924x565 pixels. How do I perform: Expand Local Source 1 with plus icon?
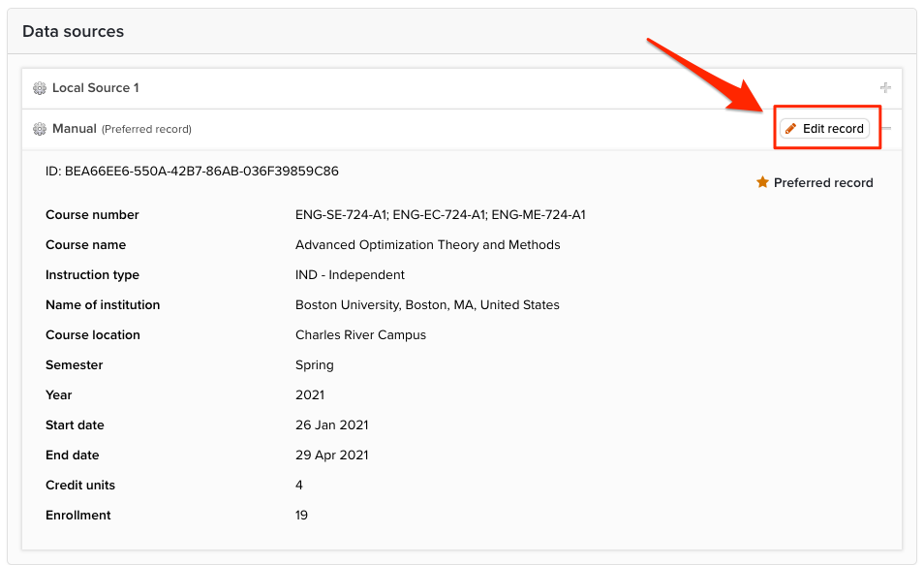click(885, 88)
